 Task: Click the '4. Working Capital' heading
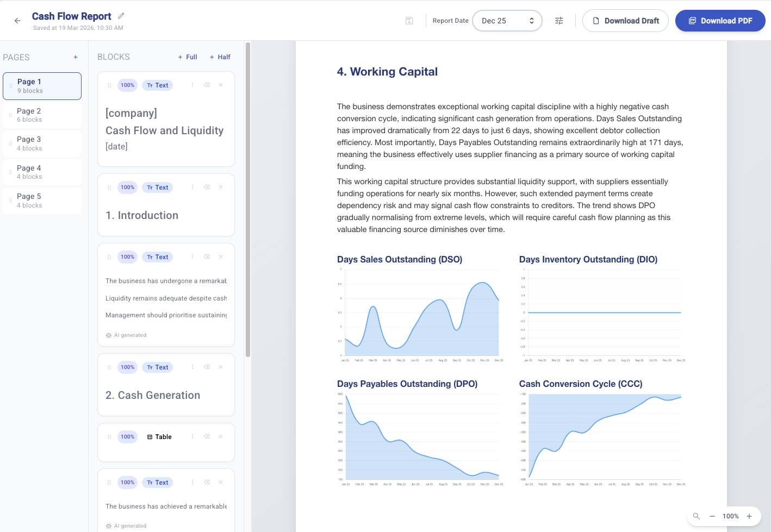coord(387,72)
